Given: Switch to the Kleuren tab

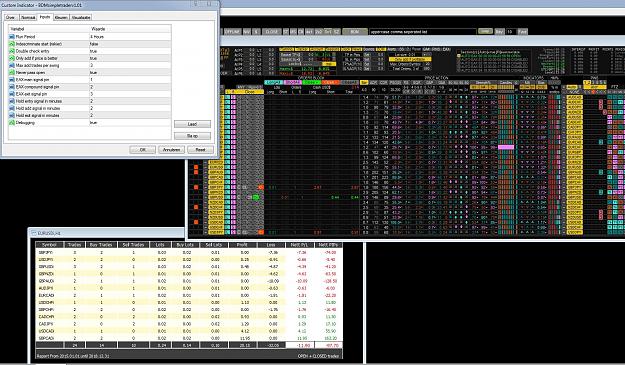Looking at the screenshot, I should tap(61, 18).
